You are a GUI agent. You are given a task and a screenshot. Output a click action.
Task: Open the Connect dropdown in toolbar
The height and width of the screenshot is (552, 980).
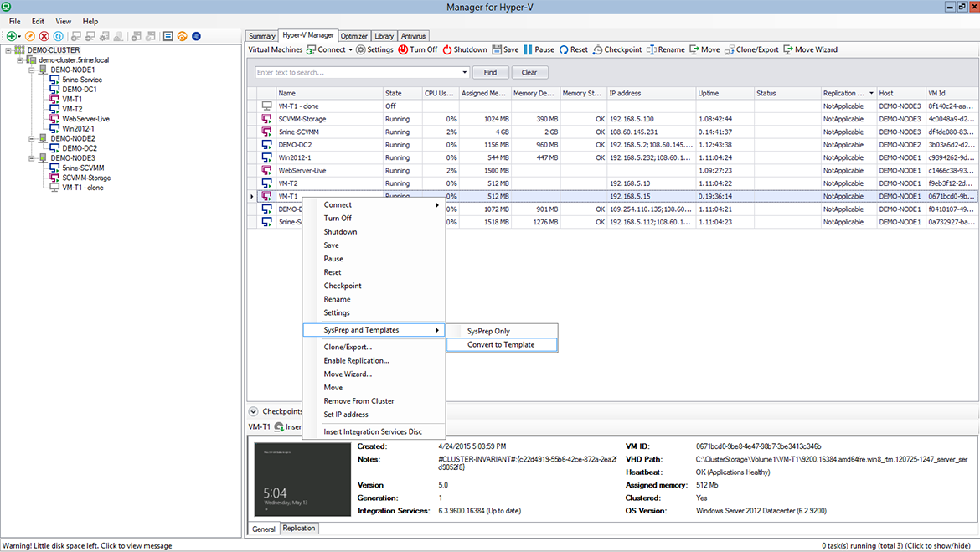349,49
